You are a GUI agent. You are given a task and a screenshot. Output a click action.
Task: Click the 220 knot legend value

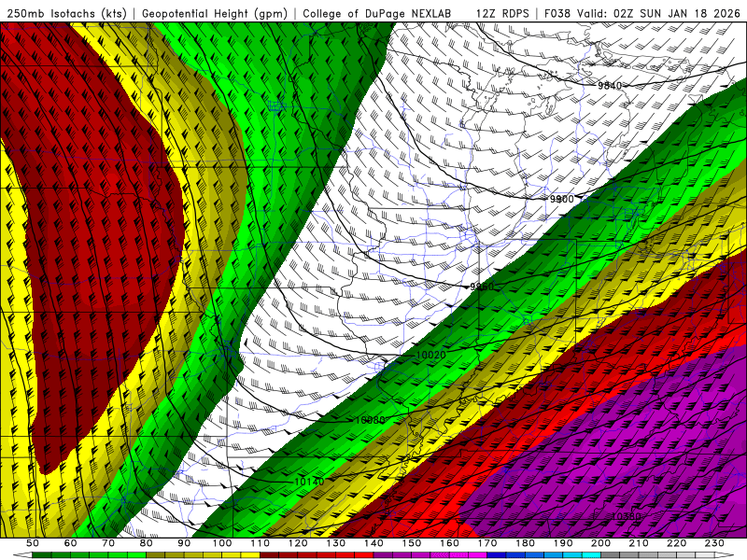677,543
